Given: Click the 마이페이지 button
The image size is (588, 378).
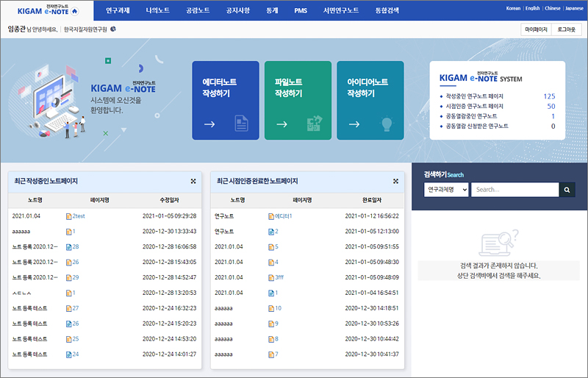Looking at the screenshot, I should [x=535, y=29].
